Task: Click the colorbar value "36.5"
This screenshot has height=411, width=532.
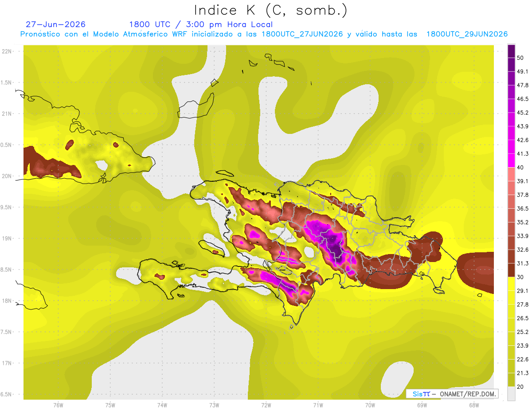Action: tap(523, 208)
